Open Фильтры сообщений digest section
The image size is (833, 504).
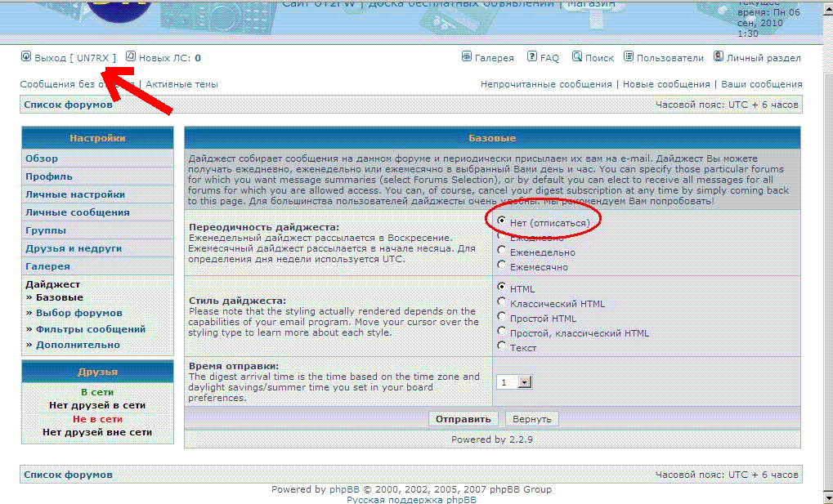[90, 329]
